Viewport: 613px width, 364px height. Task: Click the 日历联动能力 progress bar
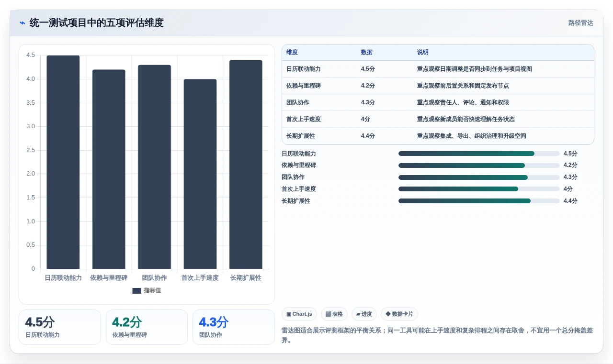[479, 154]
